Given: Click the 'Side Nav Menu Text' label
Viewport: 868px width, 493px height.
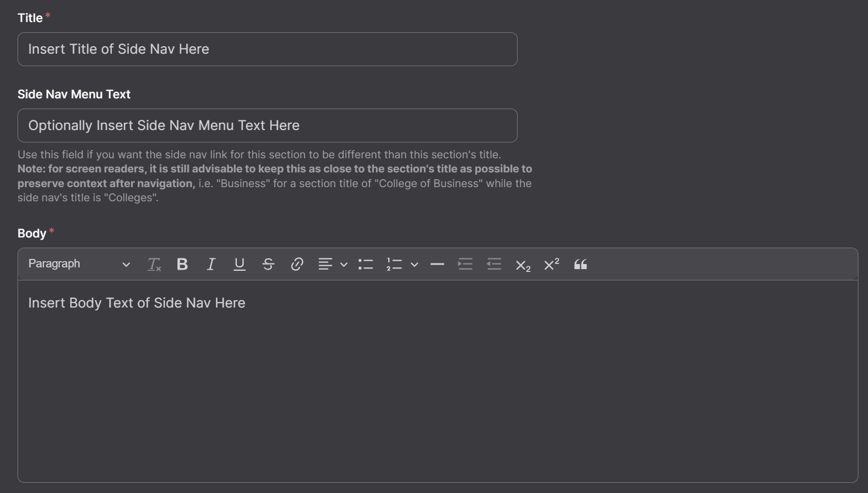Looking at the screenshot, I should point(74,94).
